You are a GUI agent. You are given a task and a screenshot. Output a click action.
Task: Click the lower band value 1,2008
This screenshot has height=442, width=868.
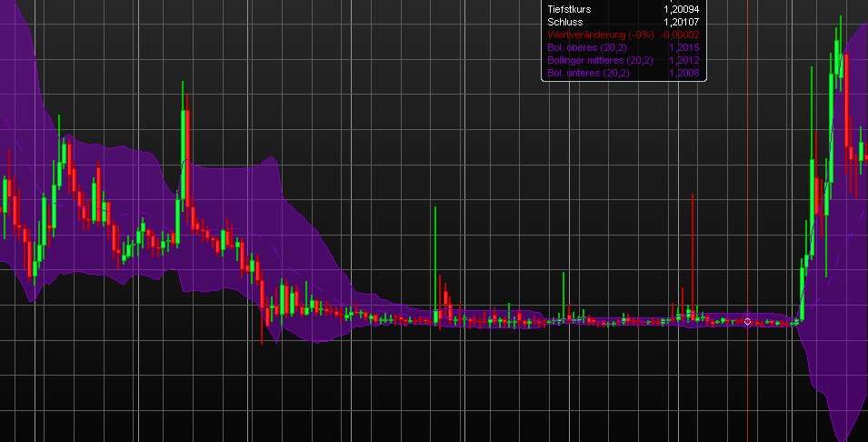pos(684,73)
